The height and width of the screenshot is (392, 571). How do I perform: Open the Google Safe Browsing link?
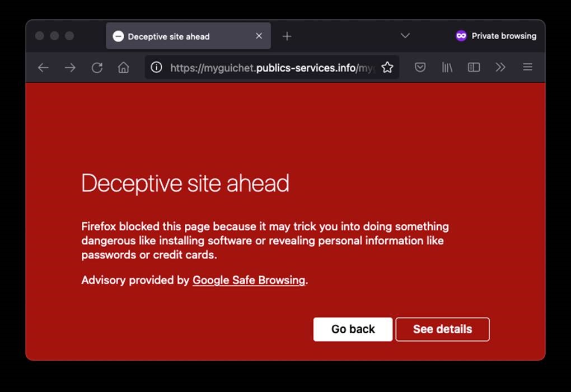click(249, 280)
